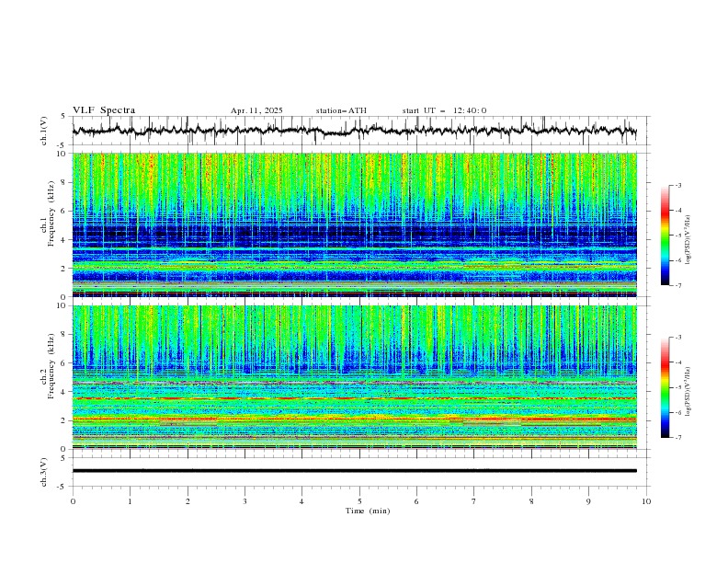Click the "-7" tick on ch.1 color bar

point(678,285)
